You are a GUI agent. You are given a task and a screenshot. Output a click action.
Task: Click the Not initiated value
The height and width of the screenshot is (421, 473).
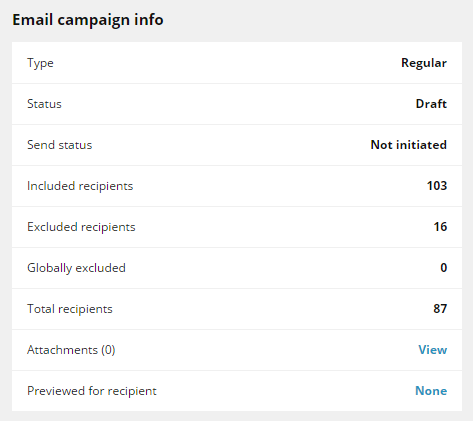pos(409,145)
